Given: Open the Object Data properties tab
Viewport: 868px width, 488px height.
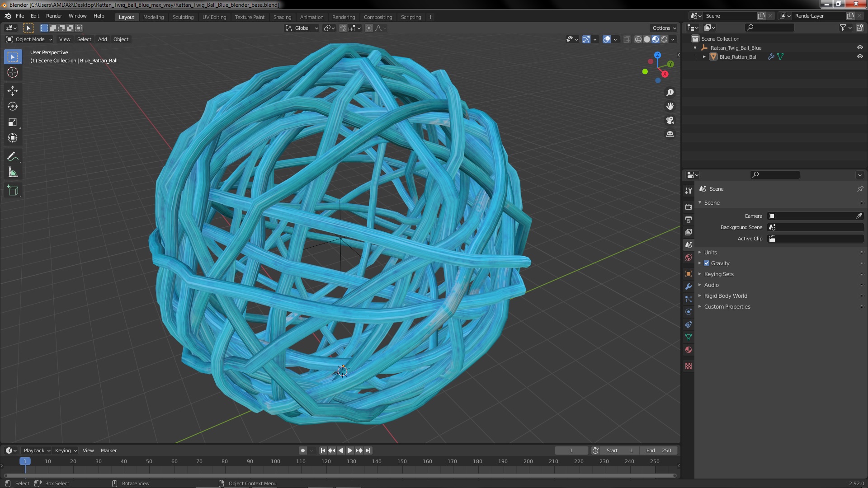Looking at the screenshot, I should [689, 337].
